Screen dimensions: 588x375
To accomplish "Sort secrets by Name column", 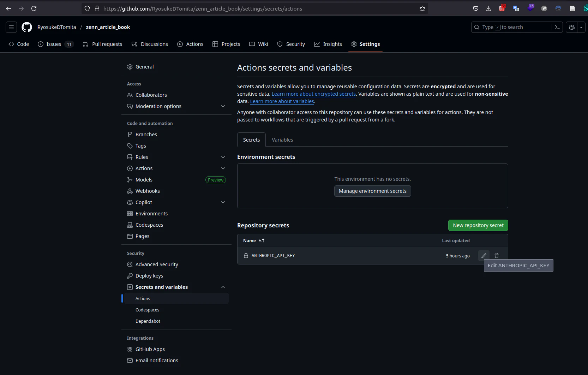I will coord(254,240).
